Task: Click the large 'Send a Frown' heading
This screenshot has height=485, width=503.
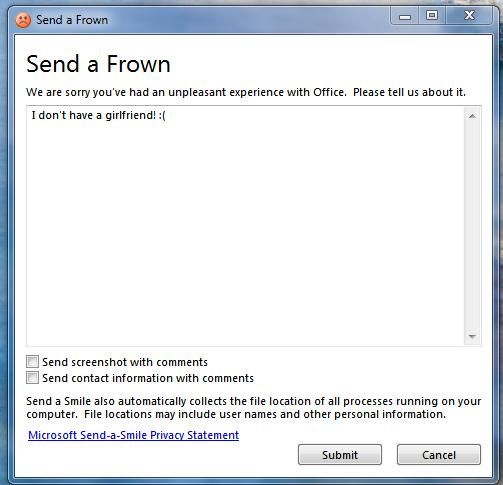Action: [98, 64]
